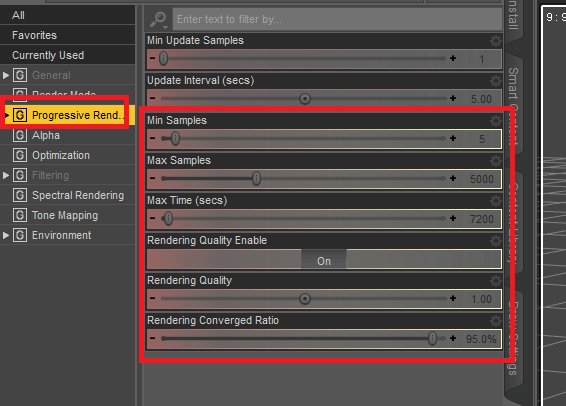The image size is (566, 406).
Task: Decrease Max Samples with minus
Action: pyautogui.click(x=153, y=178)
